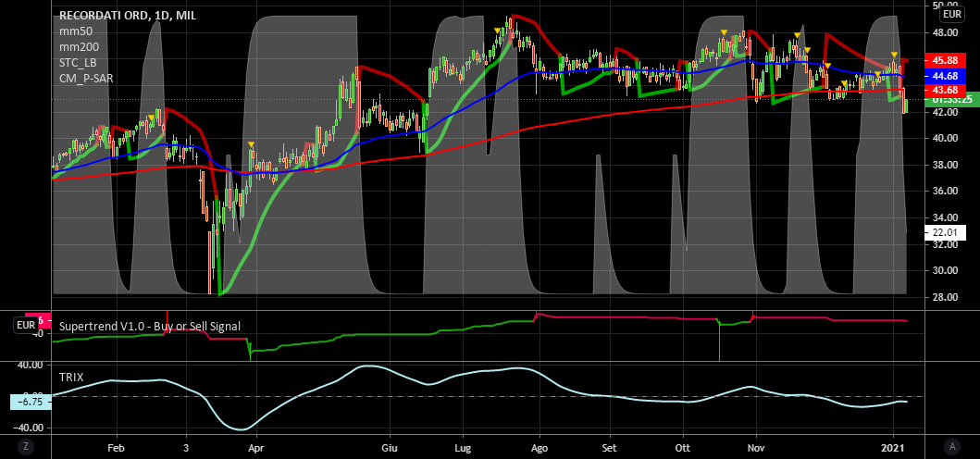
Task: Click the red 43.68 price label
Action: click(x=944, y=89)
